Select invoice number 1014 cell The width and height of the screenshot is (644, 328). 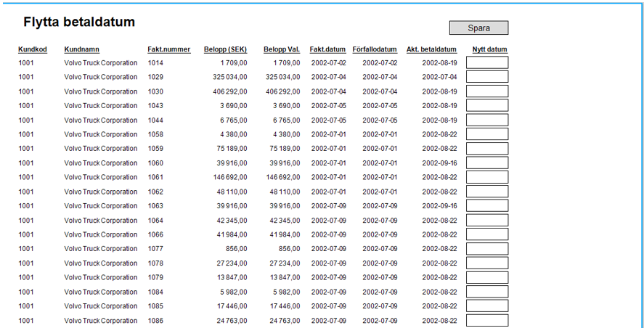click(155, 63)
